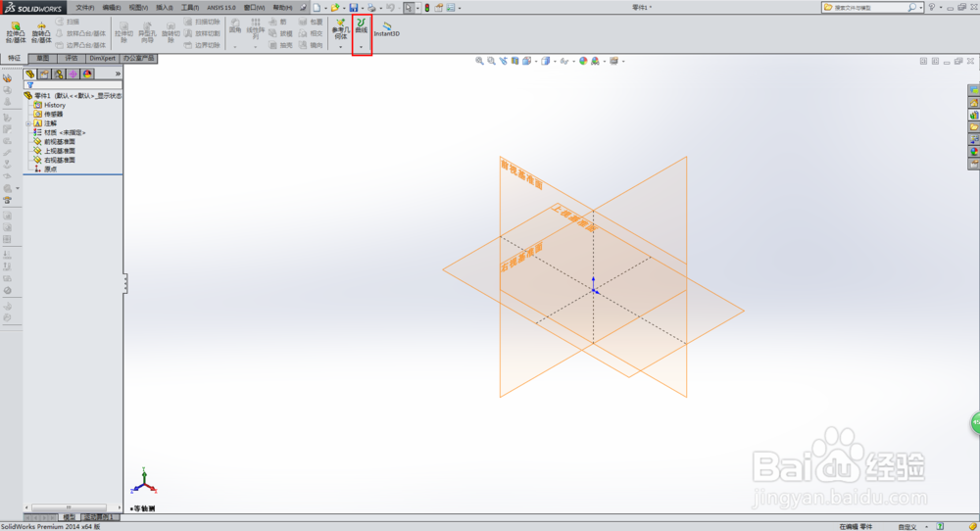The image size is (980, 531).
Task: Click the Save floppy disk icon
Action: (354, 8)
